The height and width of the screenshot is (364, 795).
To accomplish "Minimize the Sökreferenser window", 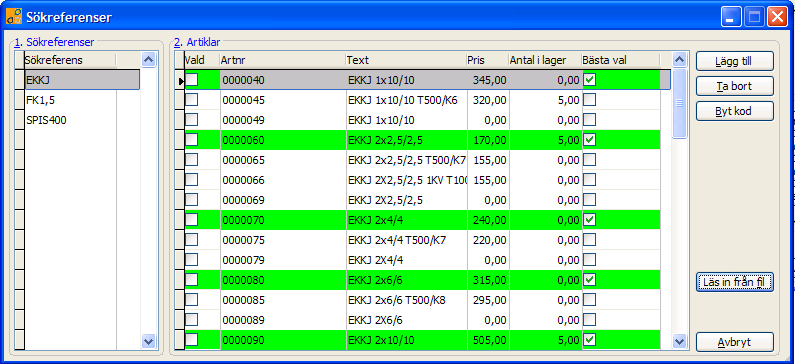I will pyautogui.click(x=731, y=17).
